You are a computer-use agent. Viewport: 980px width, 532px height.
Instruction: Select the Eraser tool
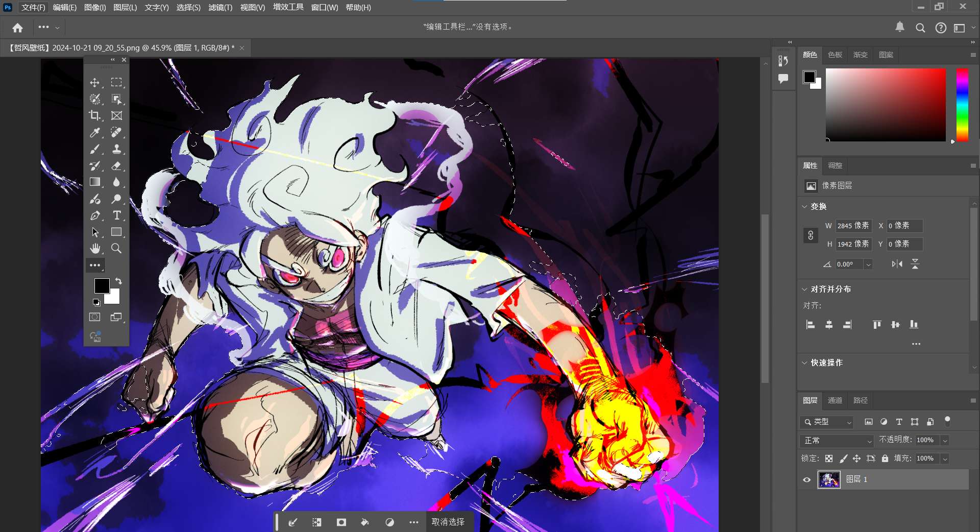tap(116, 166)
